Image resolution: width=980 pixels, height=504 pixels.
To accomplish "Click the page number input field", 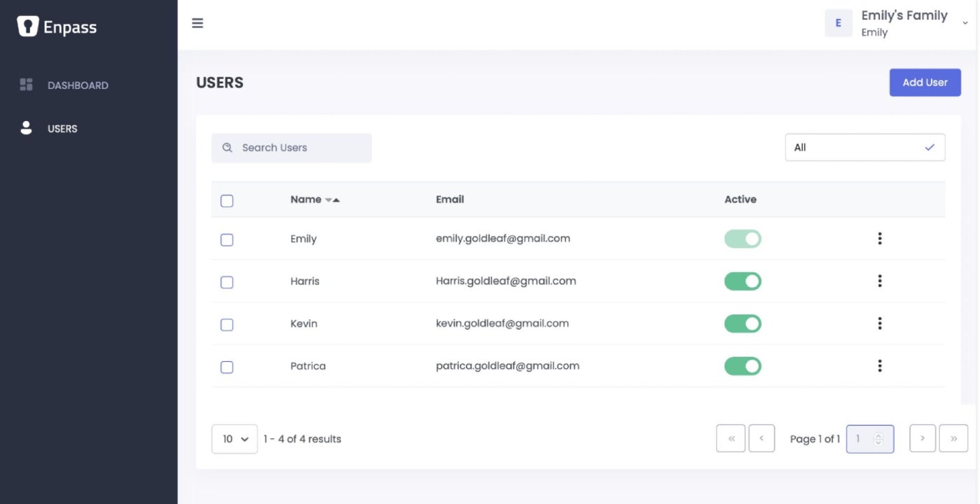I will pyautogui.click(x=870, y=439).
